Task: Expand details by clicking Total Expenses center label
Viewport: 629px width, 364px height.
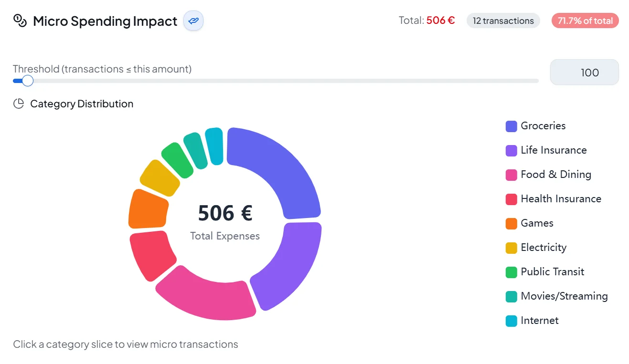Action: 224,236
